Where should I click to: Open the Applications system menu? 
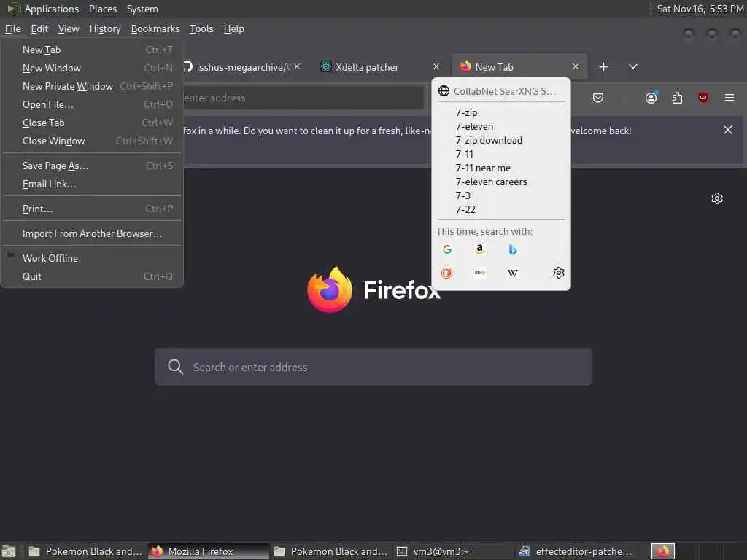pos(52,9)
